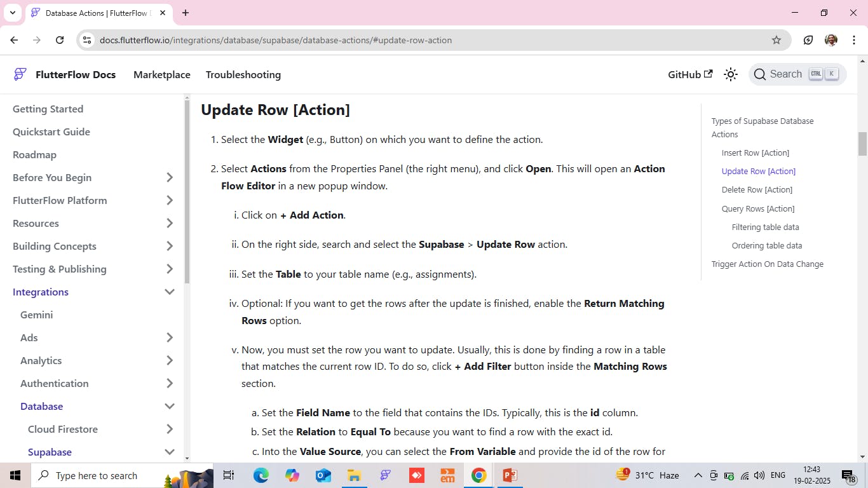This screenshot has width=868, height=488.
Task: View site information icon in address bar
Action: (88, 40)
